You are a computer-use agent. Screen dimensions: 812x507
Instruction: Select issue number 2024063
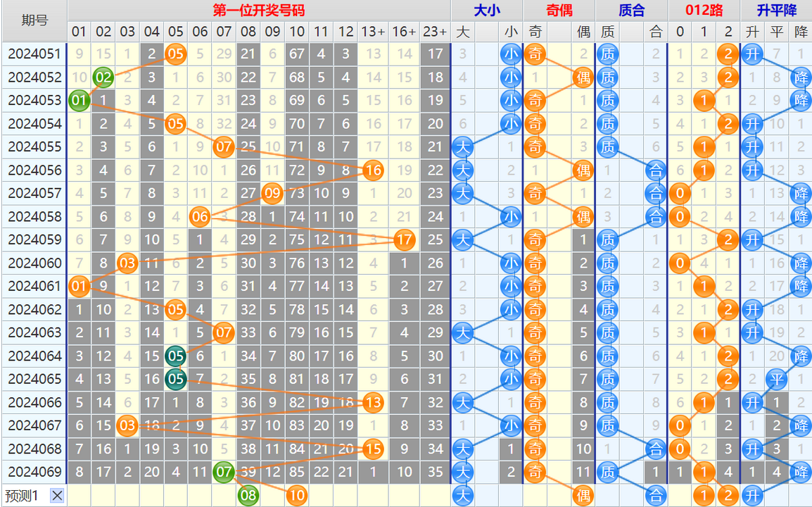point(34,332)
